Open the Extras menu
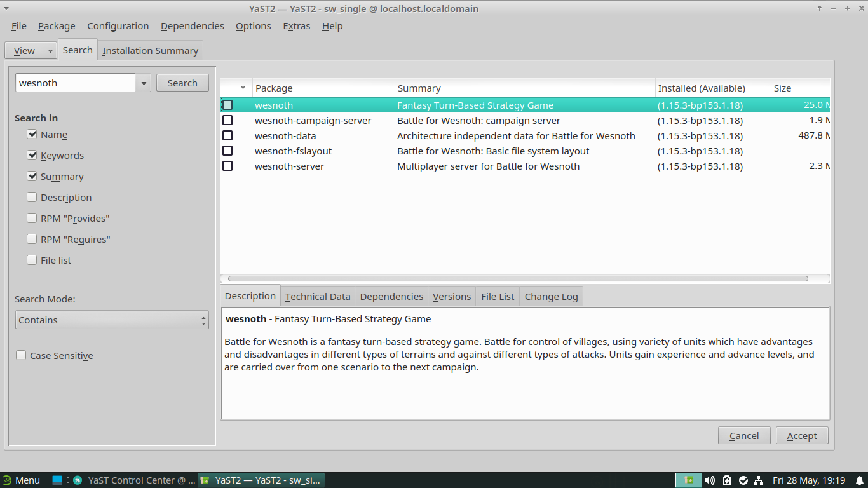 point(297,26)
